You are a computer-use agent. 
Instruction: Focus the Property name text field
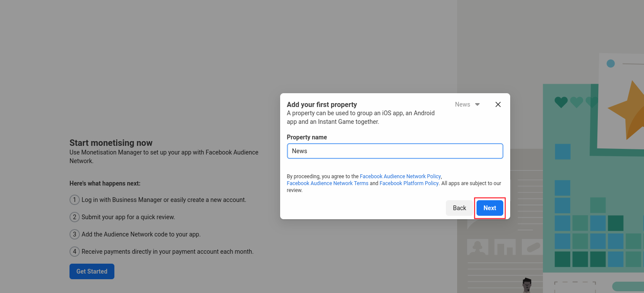(x=395, y=151)
